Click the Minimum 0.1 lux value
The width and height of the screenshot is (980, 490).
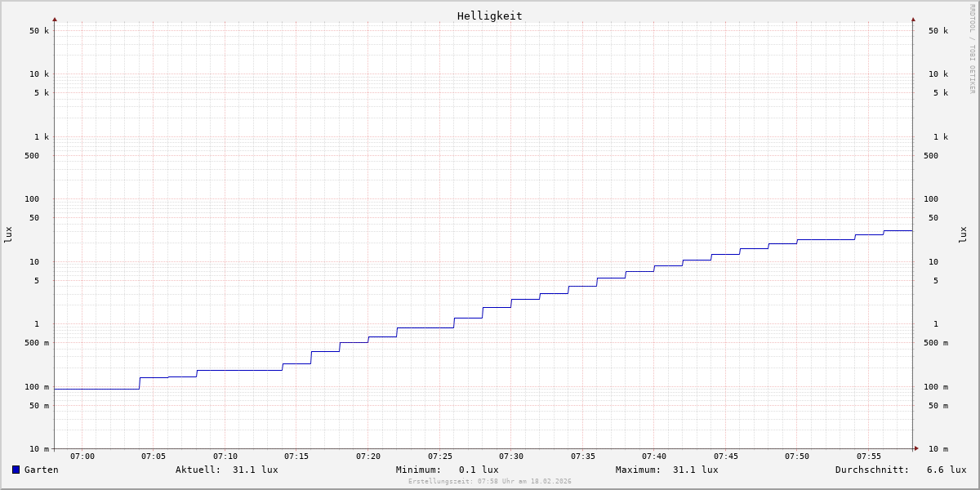point(478,470)
